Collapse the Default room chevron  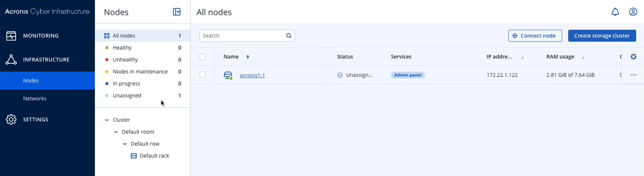click(x=116, y=132)
